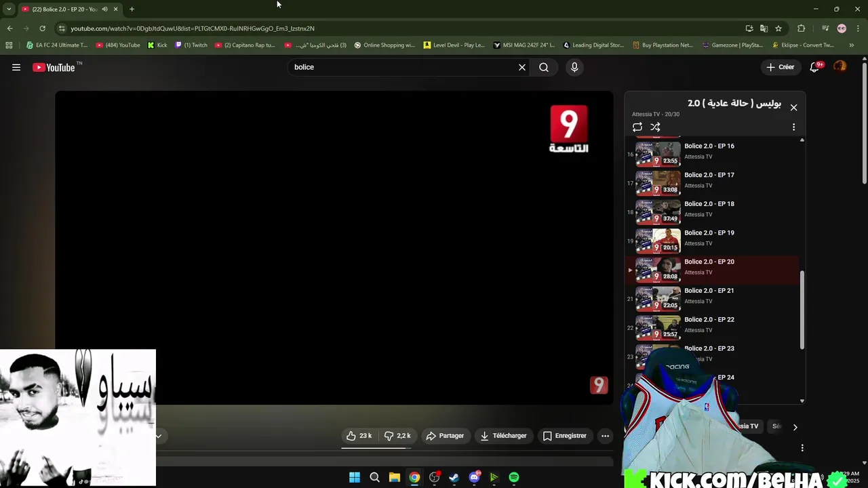The image size is (868, 488).
Task: Play Bolice 2.0 - EP 22
Action: pos(712,327)
